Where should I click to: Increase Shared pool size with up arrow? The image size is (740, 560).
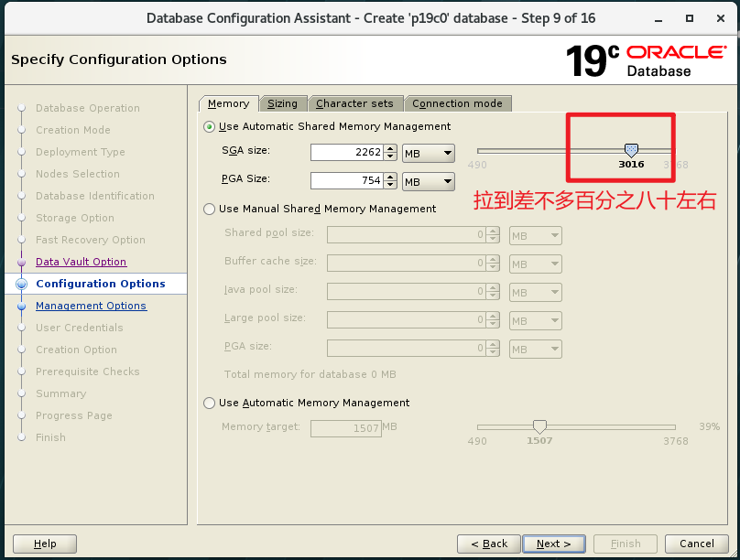[493, 232]
